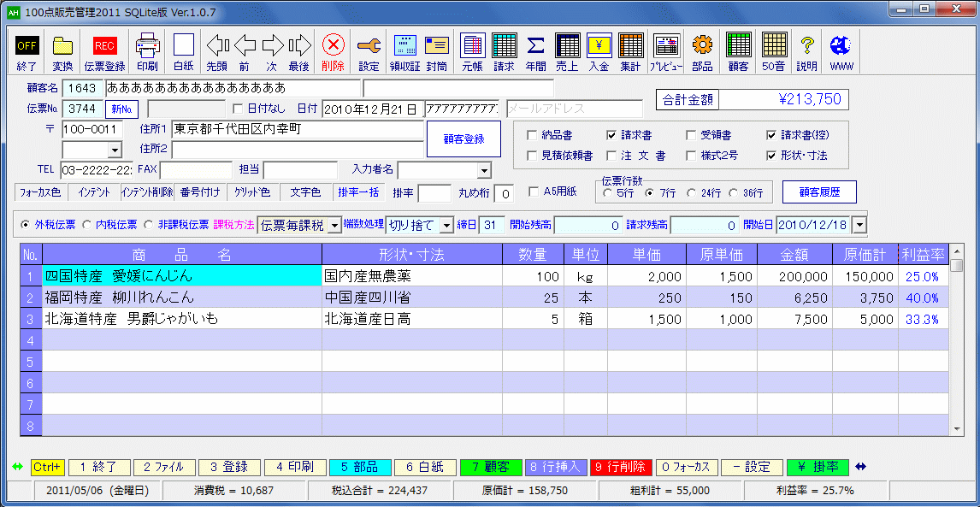980x507 pixels.
Task: Click the ¥ 掛率 function key
Action: click(818, 467)
